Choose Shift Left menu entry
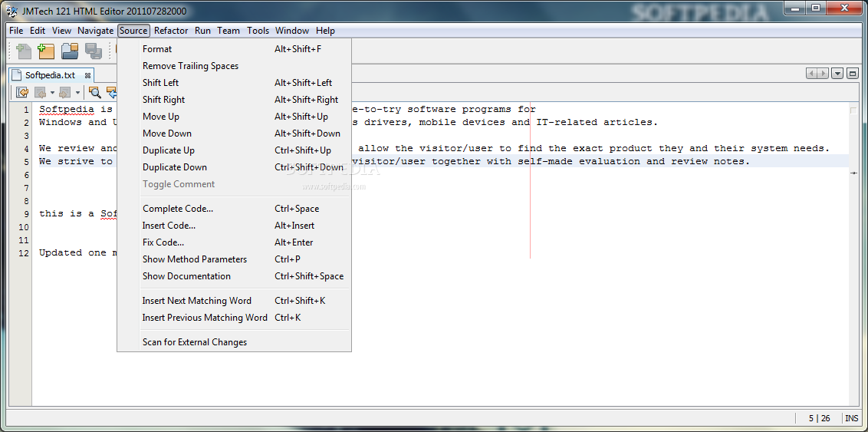The image size is (868, 432). (234, 83)
